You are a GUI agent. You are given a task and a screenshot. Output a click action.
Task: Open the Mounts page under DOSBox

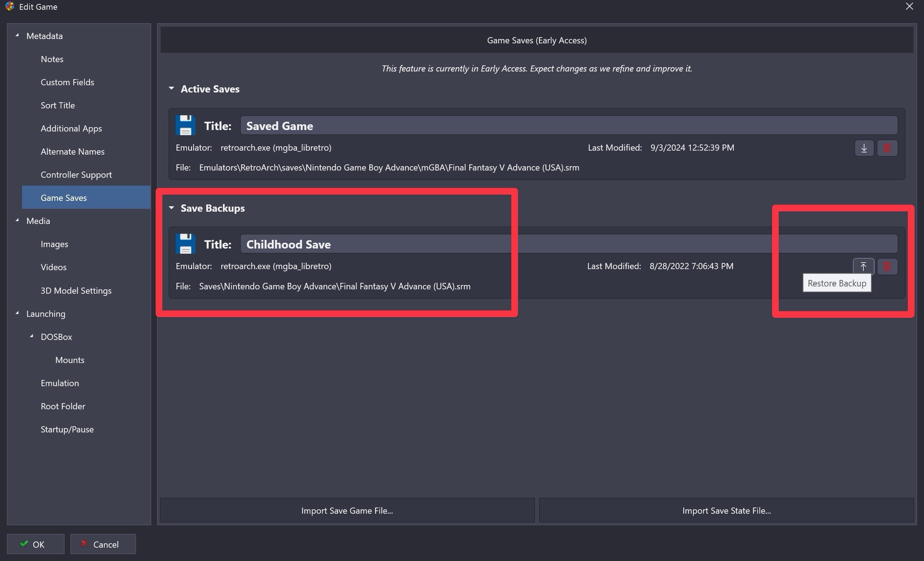[x=70, y=360]
